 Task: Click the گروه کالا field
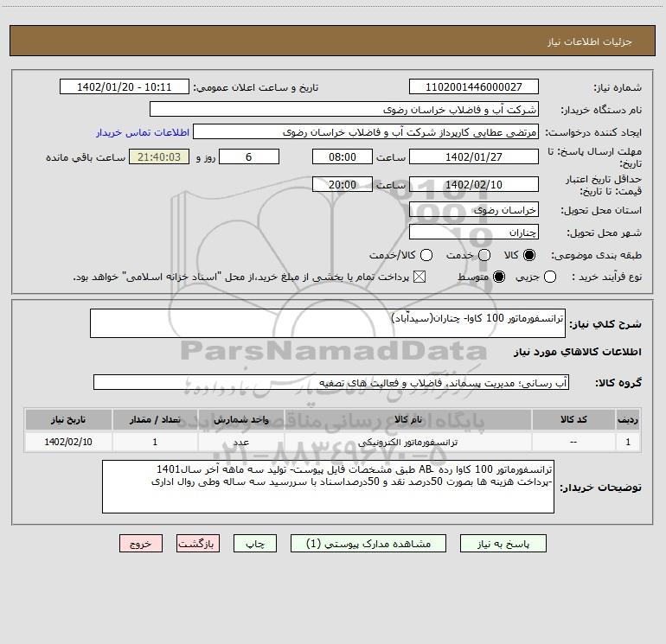(x=331, y=382)
